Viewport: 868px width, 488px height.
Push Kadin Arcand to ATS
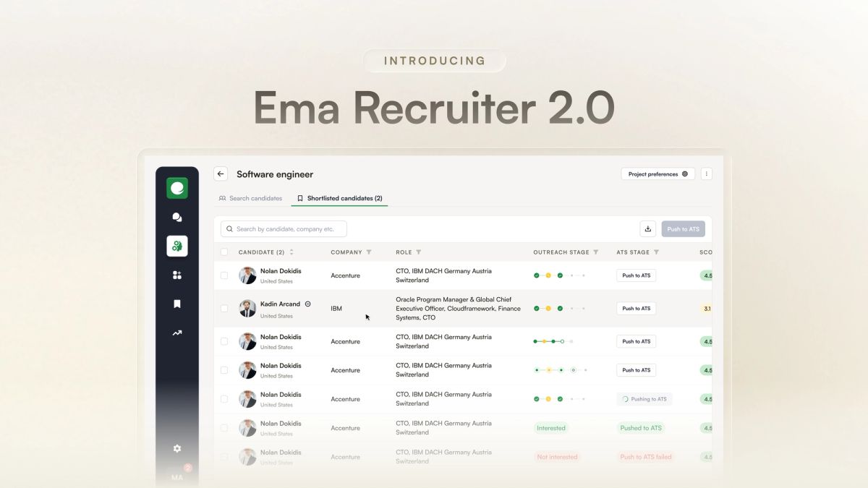pos(637,309)
